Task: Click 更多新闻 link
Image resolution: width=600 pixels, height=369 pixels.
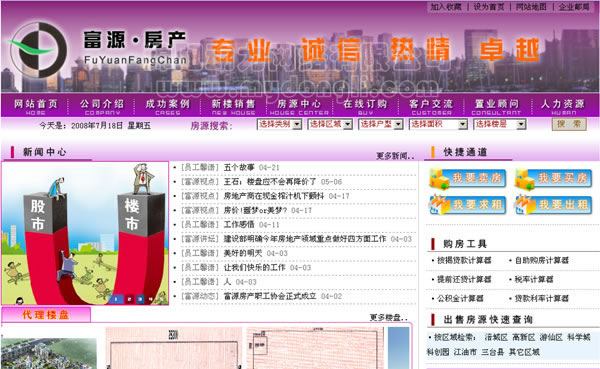Action: click(395, 156)
